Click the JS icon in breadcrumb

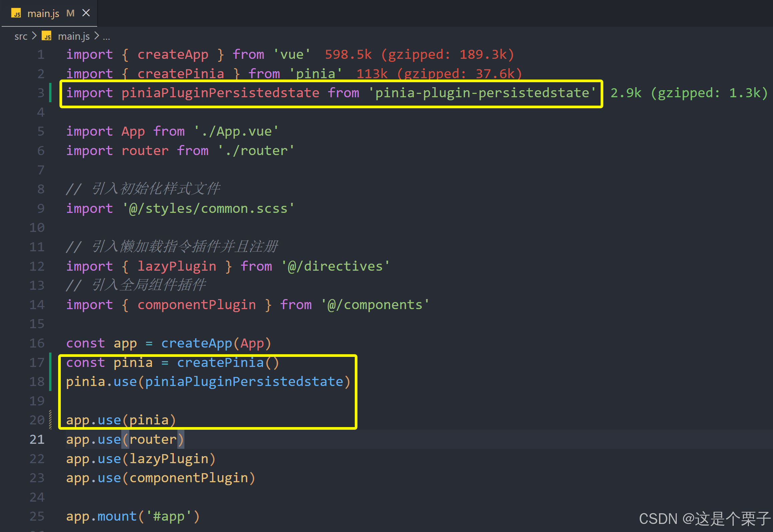pyautogui.click(x=47, y=36)
